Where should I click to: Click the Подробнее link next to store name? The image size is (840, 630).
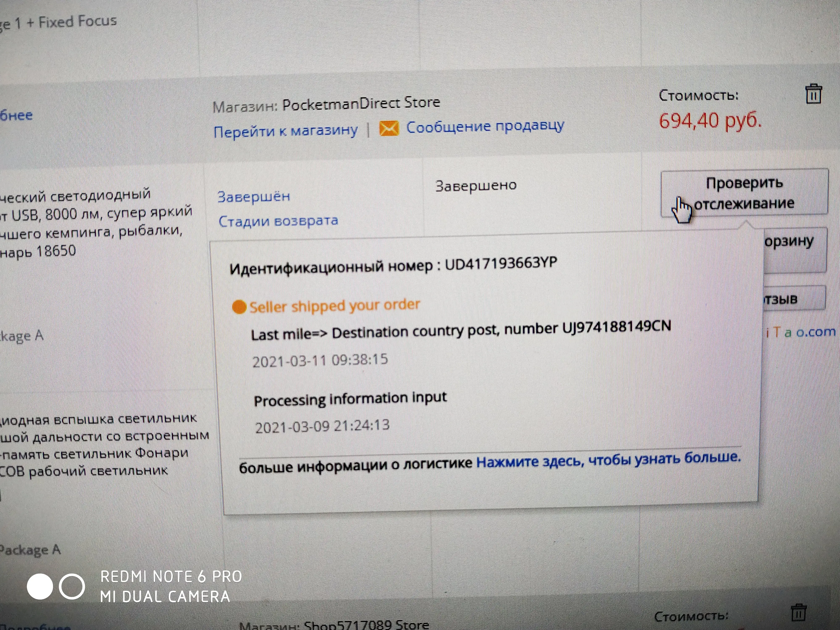tap(16, 115)
